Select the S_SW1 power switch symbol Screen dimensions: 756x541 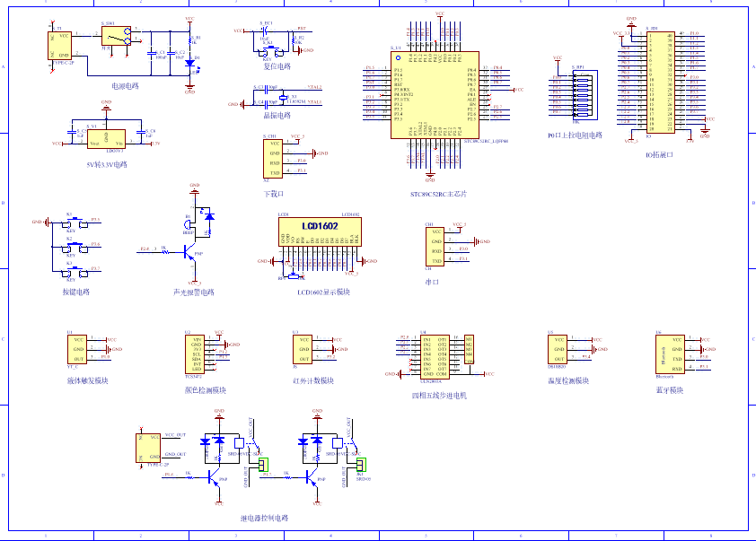116,36
